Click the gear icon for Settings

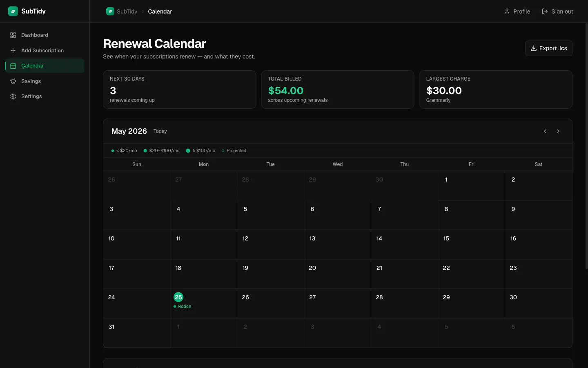coord(13,96)
